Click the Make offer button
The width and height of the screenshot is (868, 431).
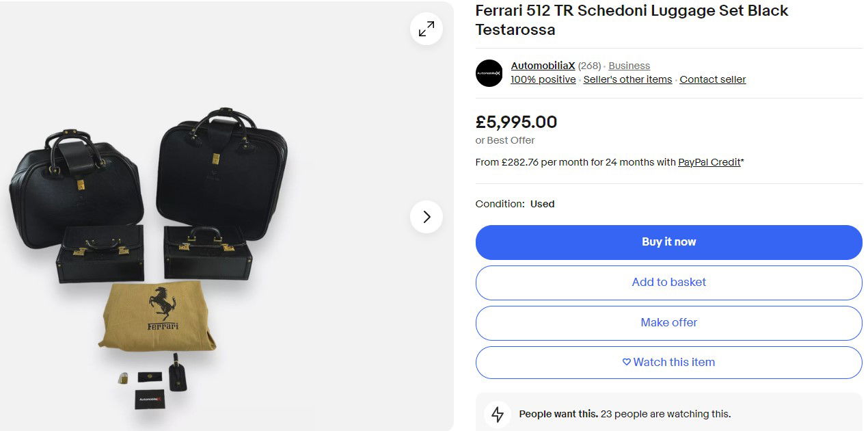(668, 322)
